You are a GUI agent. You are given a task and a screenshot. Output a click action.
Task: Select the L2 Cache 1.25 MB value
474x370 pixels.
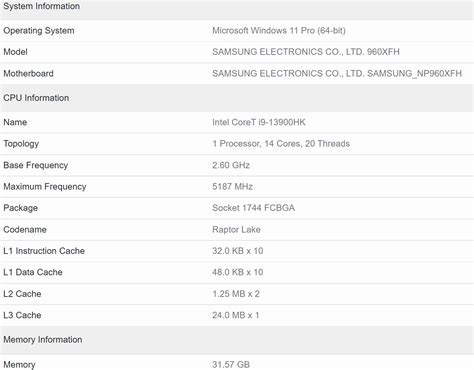pyautogui.click(x=236, y=294)
